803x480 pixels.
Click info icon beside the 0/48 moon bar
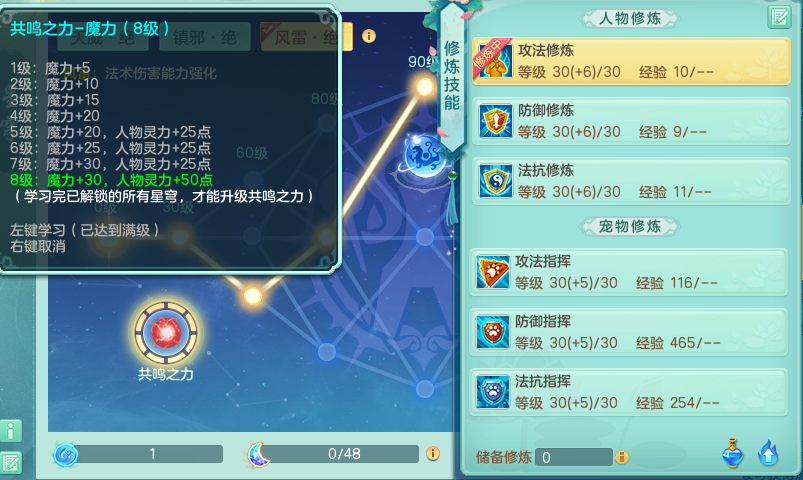pos(433,453)
